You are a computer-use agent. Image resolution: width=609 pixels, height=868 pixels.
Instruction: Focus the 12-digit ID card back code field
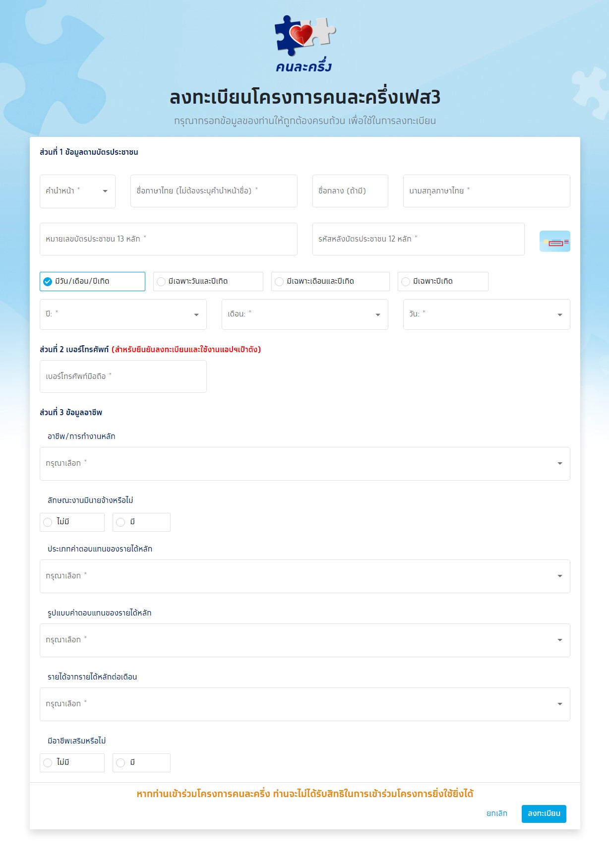[x=418, y=240]
